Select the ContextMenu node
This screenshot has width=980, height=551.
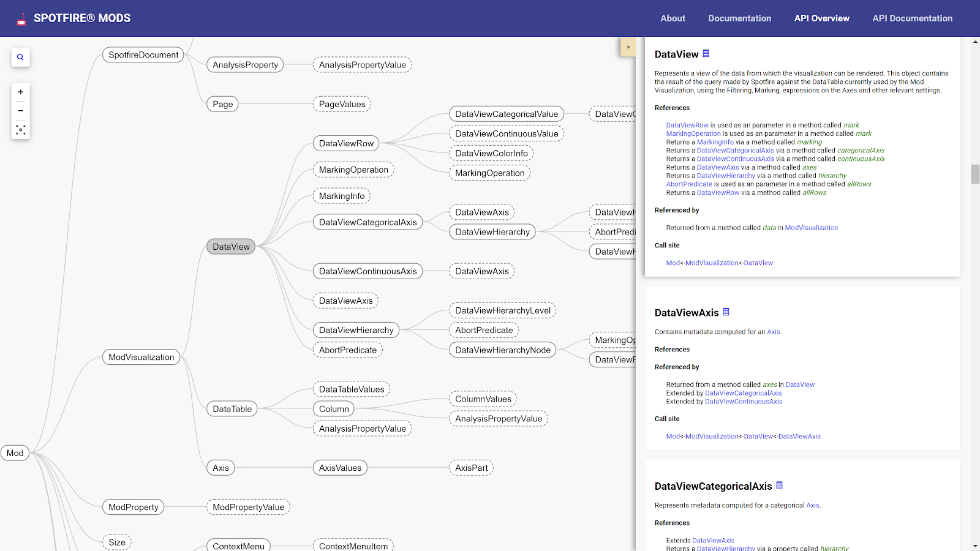click(x=238, y=546)
